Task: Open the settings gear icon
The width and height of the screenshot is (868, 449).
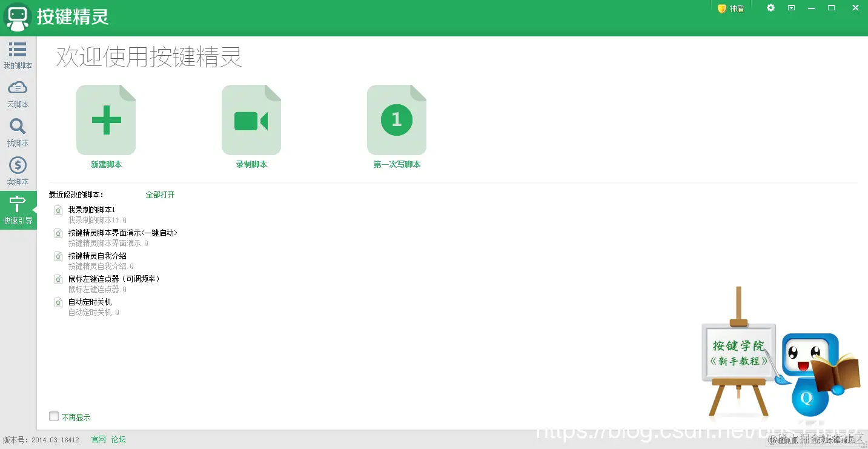Action: coord(770,8)
